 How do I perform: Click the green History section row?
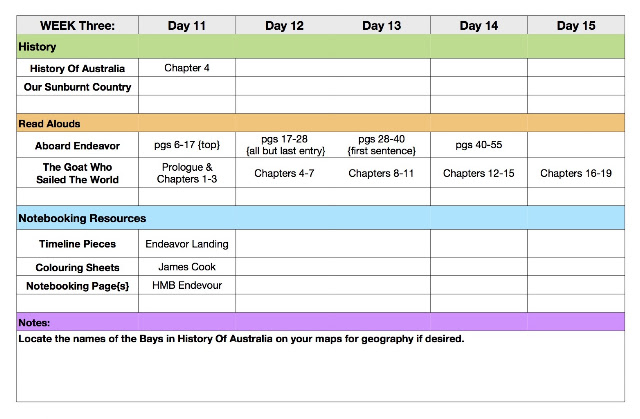click(320, 47)
